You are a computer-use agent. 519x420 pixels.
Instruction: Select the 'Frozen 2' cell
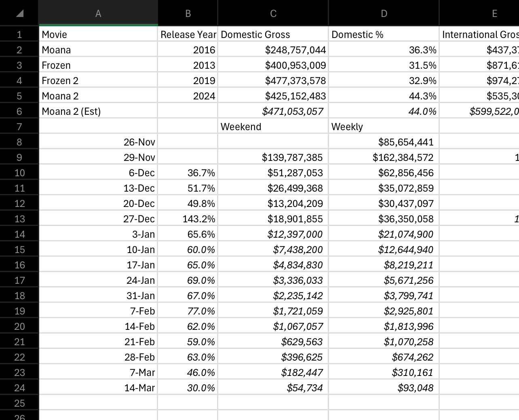(98, 80)
